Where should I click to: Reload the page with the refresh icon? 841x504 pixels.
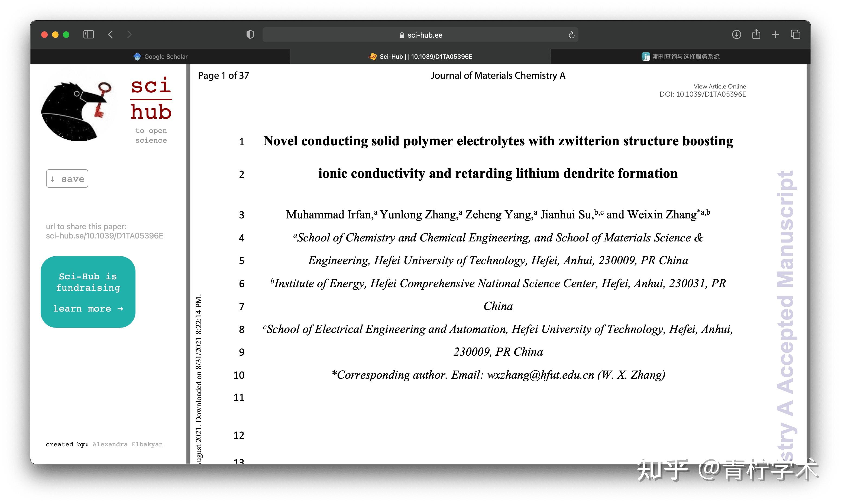(571, 35)
